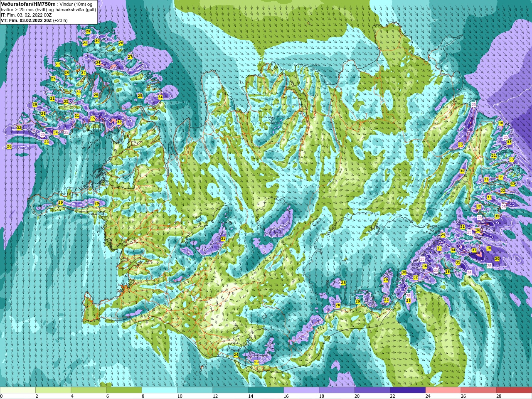Screen dimensions: 532x399
Task: Select the green 4–6 legend color segment
Action: (x=89, y=390)
